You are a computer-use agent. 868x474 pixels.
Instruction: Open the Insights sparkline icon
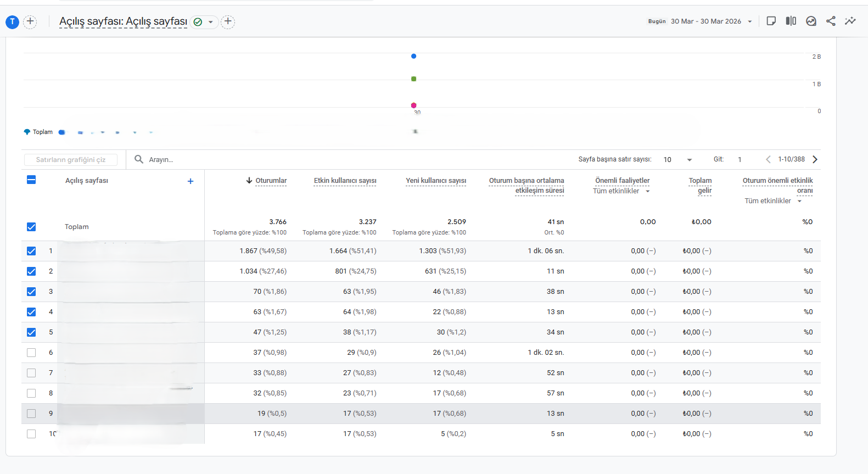tap(850, 21)
